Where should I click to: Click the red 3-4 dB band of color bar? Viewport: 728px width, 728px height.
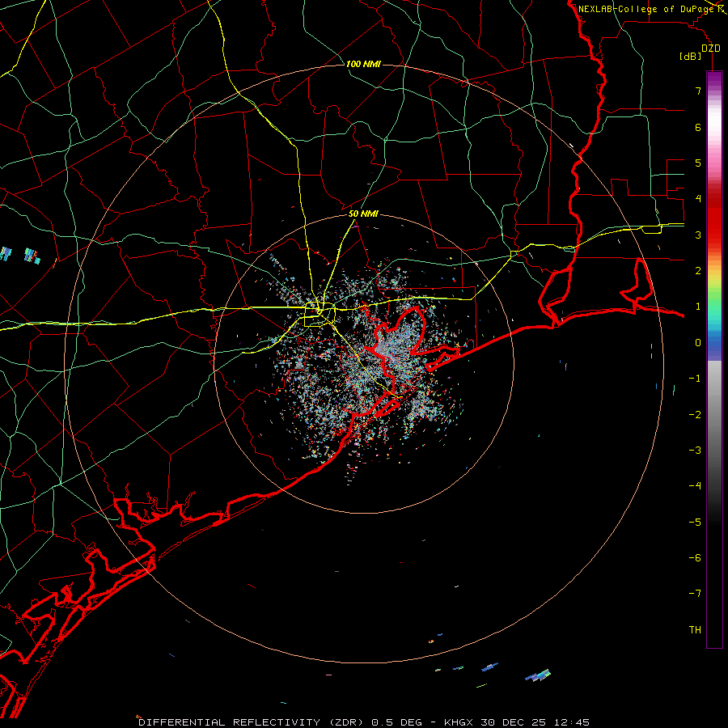(714, 217)
